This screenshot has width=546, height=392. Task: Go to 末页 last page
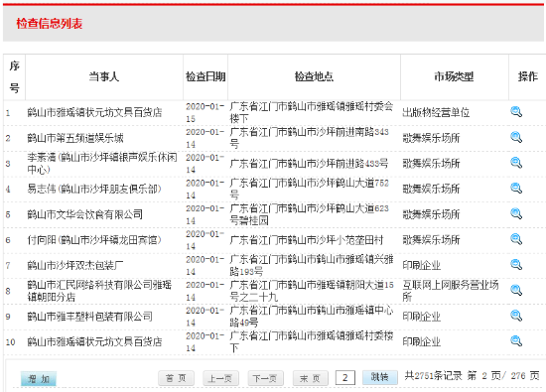(311, 378)
